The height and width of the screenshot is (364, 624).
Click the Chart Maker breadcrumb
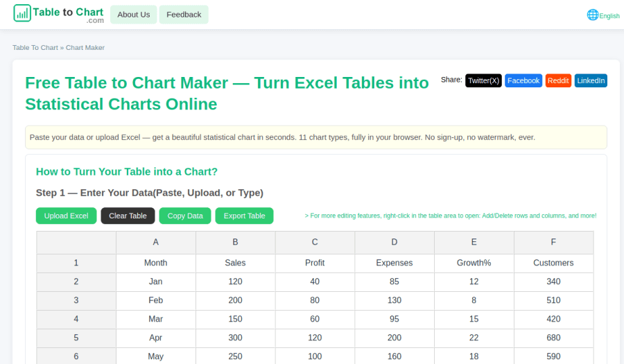point(85,48)
